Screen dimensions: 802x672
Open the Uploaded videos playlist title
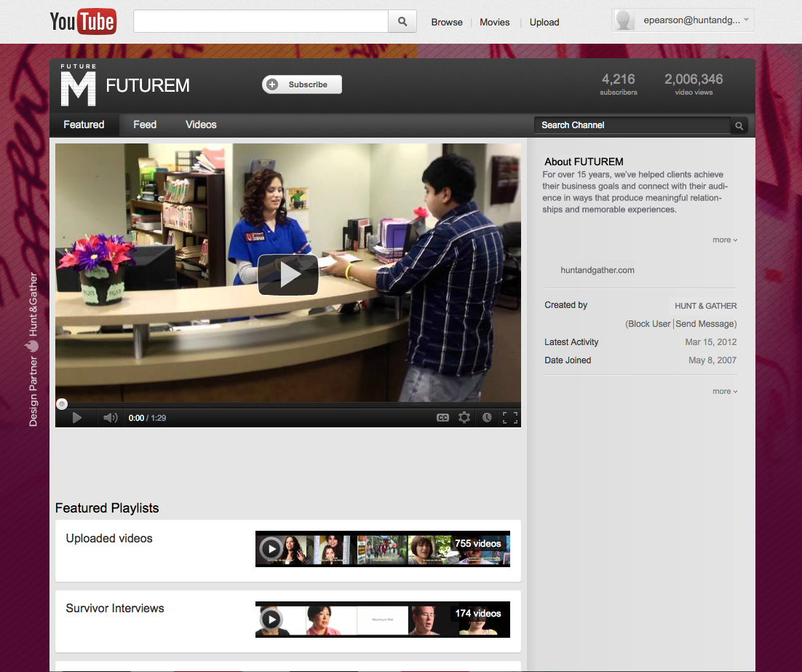(x=109, y=539)
